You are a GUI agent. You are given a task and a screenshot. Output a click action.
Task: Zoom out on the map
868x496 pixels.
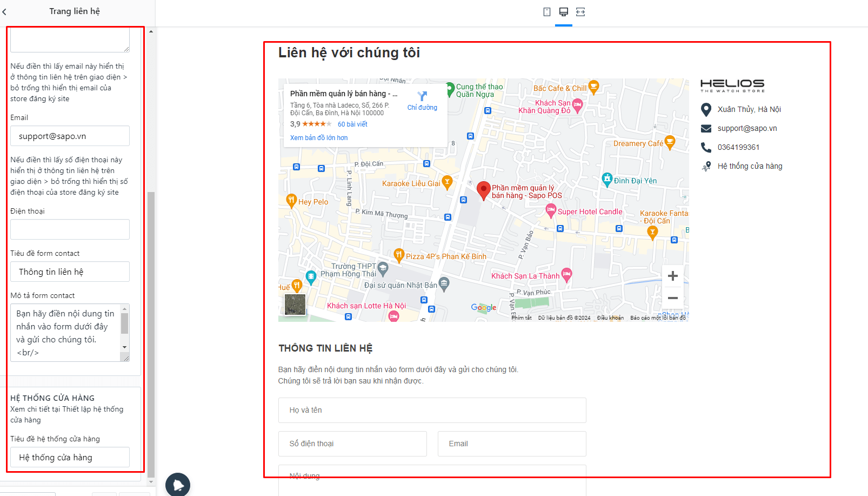point(673,298)
